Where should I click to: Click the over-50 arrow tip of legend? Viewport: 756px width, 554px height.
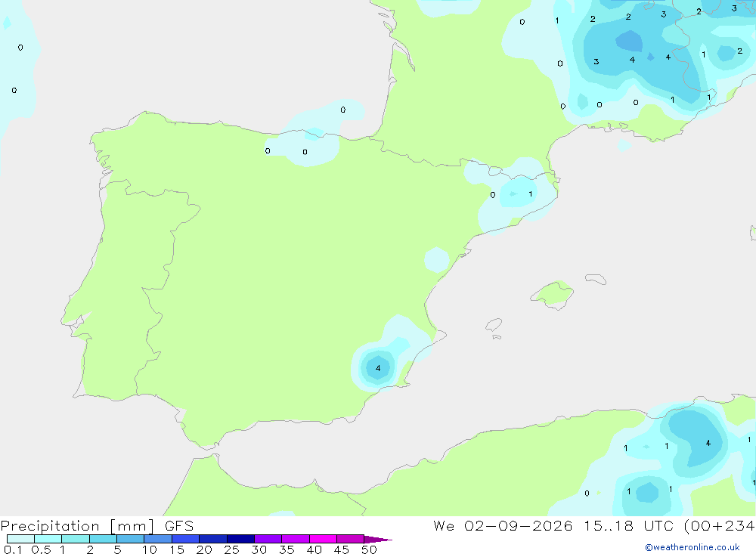[378, 540]
